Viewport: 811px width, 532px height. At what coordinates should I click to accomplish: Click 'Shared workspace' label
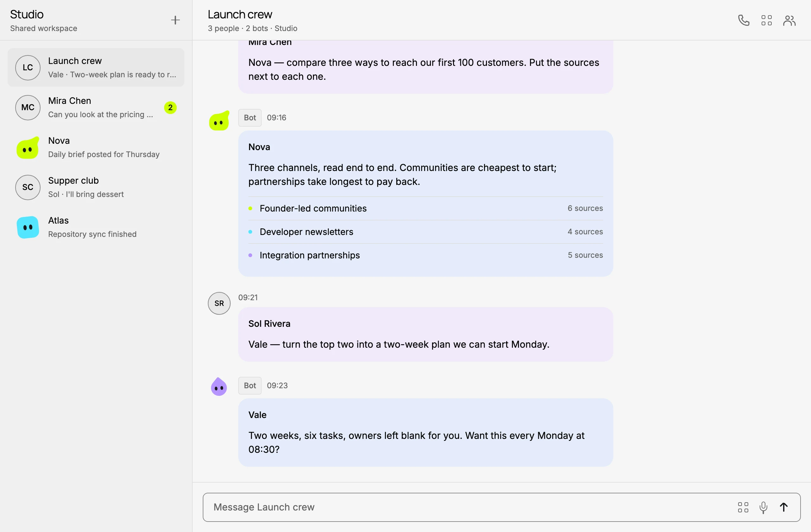tap(44, 28)
